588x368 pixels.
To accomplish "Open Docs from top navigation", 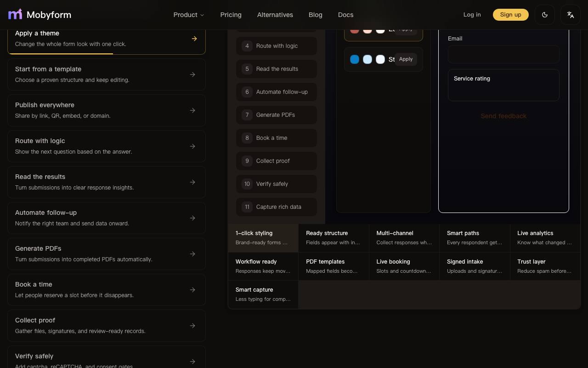I will tap(345, 15).
